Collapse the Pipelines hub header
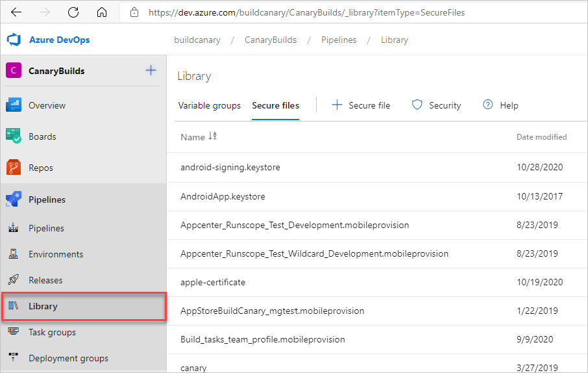Screen dimensions: 588x373 click(x=47, y=199)
